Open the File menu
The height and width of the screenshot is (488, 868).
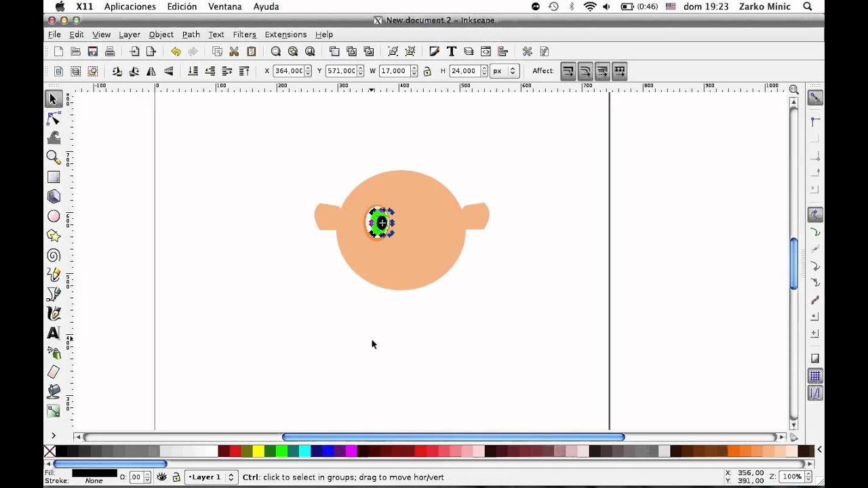[x=55, y=35]
